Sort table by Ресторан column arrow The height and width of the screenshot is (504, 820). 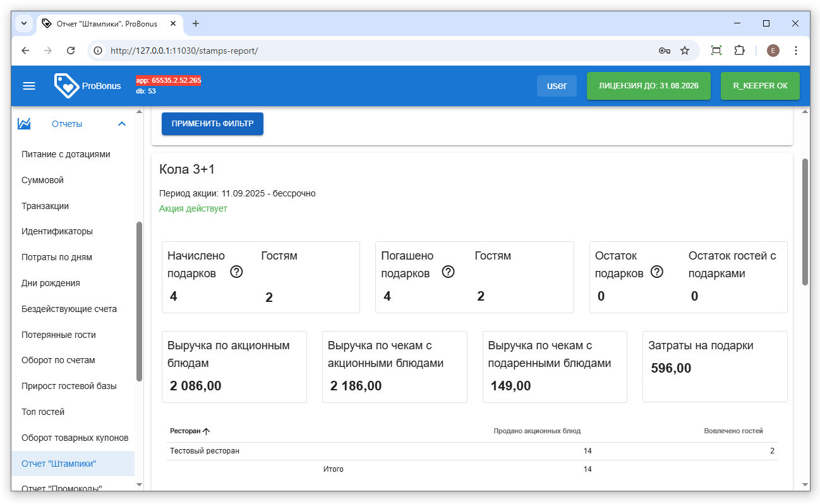pyautogui.click(x=206, y=431)
